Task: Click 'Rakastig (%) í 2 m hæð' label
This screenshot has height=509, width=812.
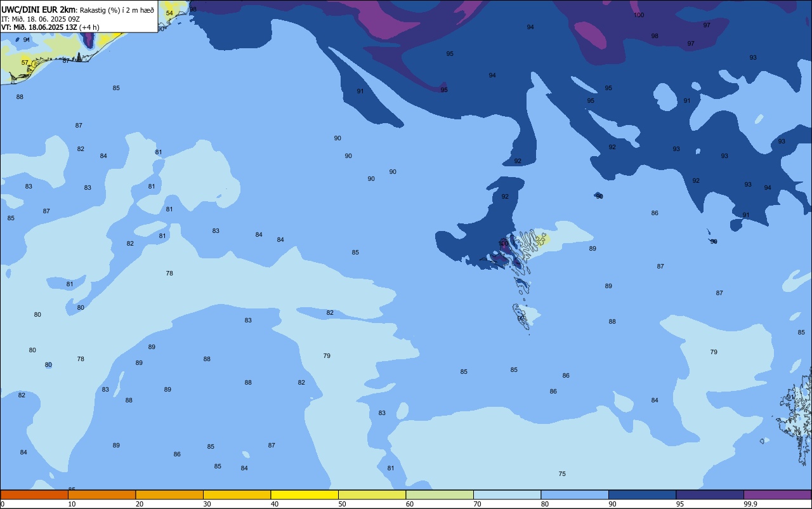Action: click(x=117, y=10)
